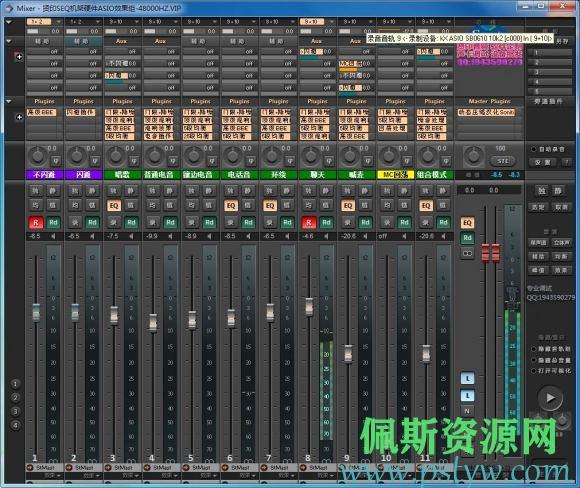
Task: Open the EQ on the 环绕 track
Action: pyautogui.click(x=270, y=206)
